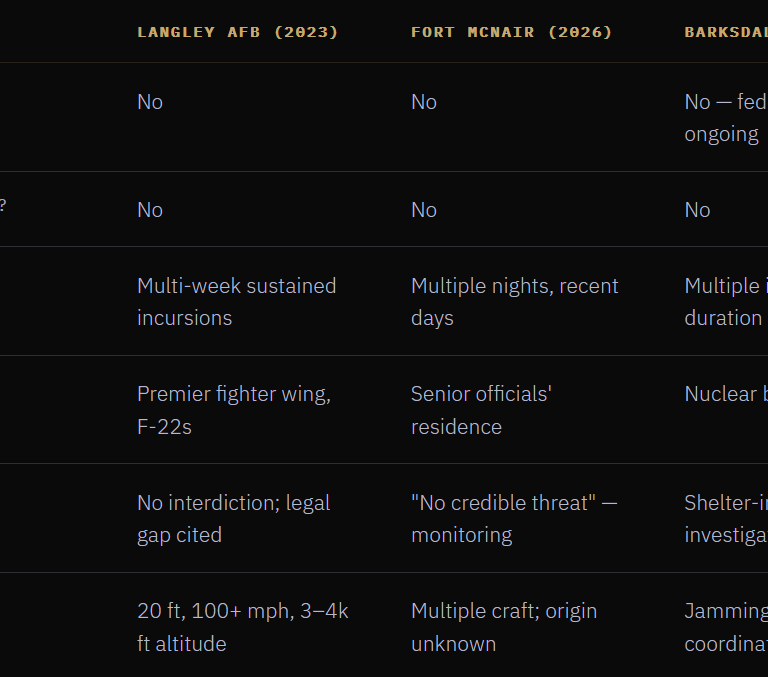Select 'No interdiction; legal gap cited' cell
Screen dimensions: 768x677
pyautogui.click(x=234, y=519)
